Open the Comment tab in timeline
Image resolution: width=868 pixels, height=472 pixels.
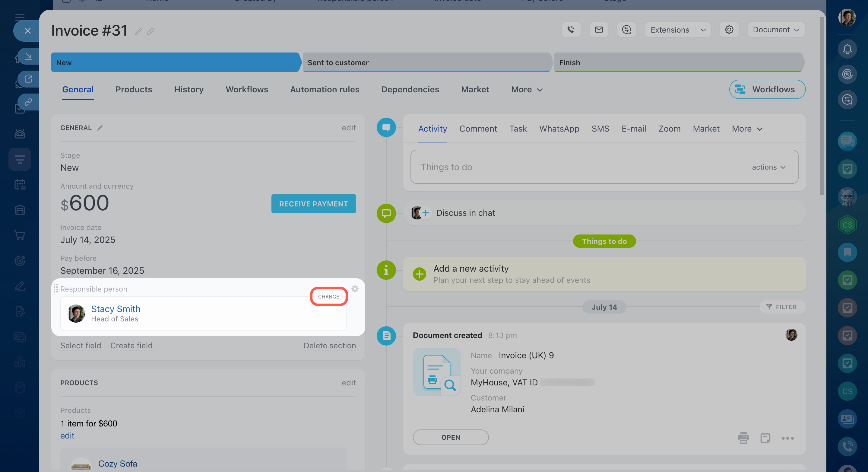[x=478, y=129]
